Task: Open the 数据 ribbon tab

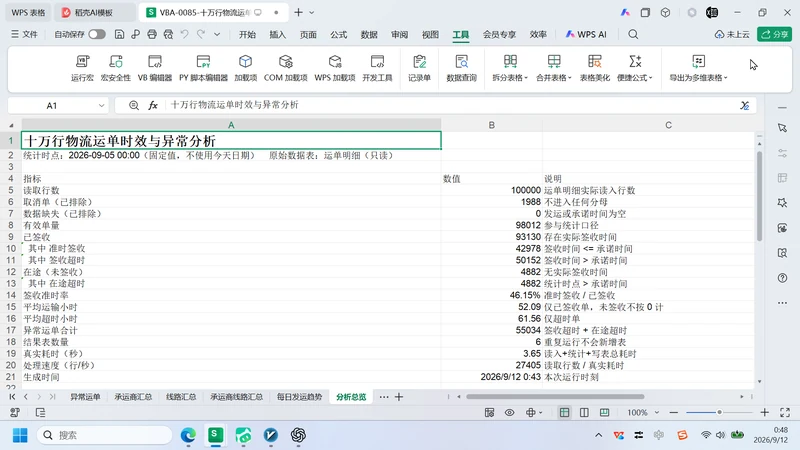Action: (x=369, y=34)
